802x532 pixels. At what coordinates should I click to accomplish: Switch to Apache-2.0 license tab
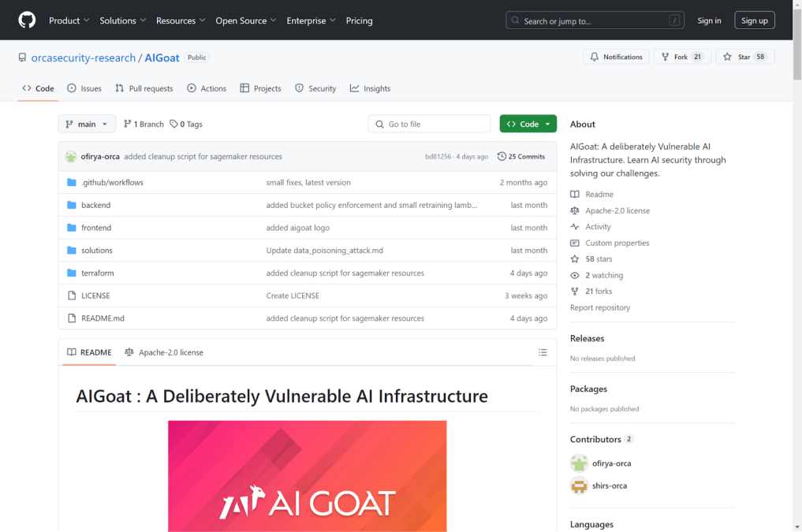[x=164, y=352]
